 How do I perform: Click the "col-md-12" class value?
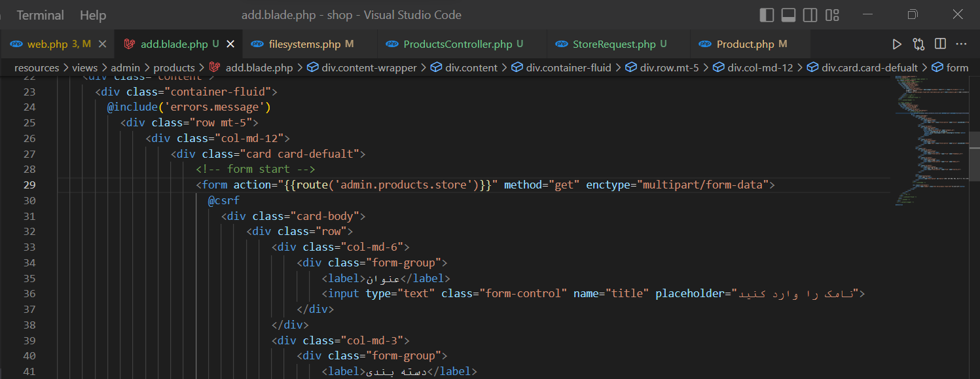click(249, 138)
